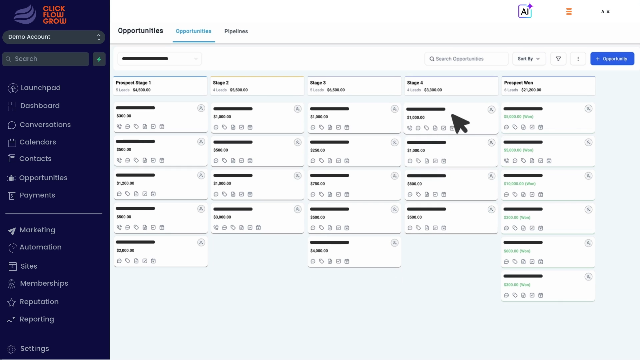Click notes icon on Prospect Stage 1 $1,200.00 card

pyautogui.click(x=136, y=194)
